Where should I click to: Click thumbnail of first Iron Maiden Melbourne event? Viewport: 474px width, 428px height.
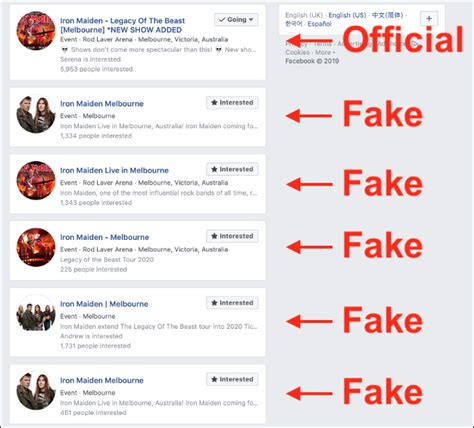point(36,114)
